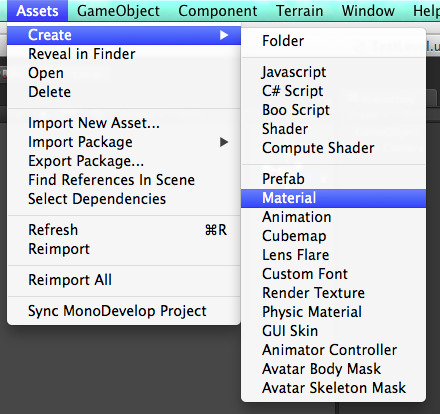Open the GameObject menu
This screenshot has height=414, width=440.
click(118, 11)
